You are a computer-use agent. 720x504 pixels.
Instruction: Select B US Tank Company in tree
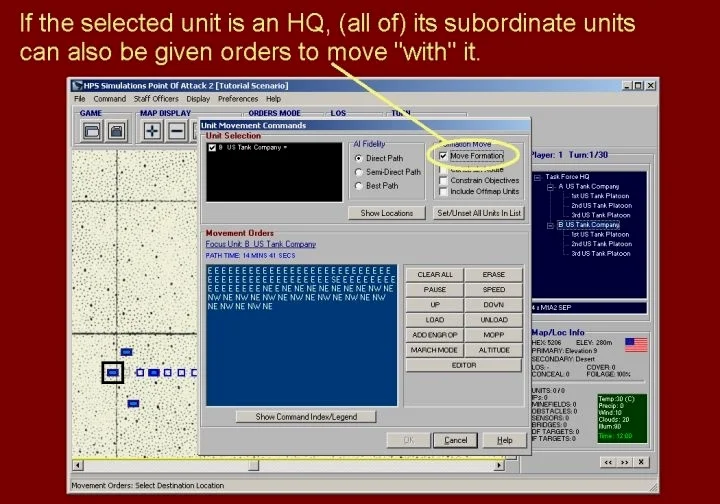[x=588, y=225]
